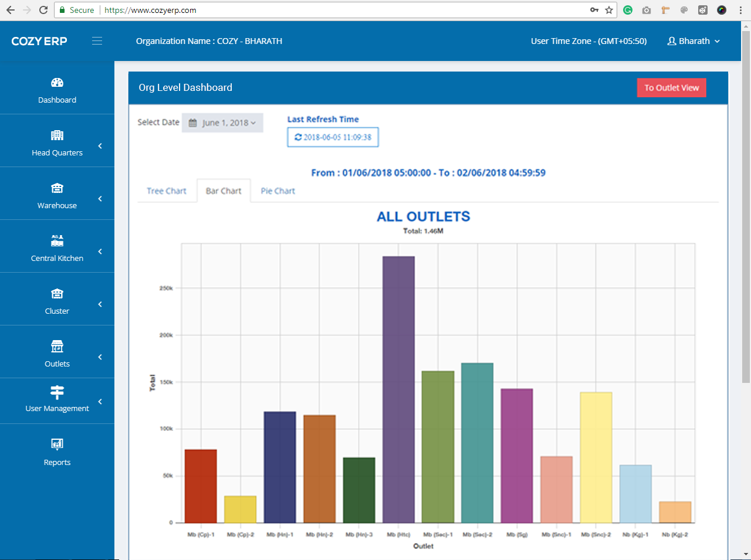Switch to the Pie Chart tab
Image resolution: width=751 pixels, height=560 pixels.
point(278,191)
